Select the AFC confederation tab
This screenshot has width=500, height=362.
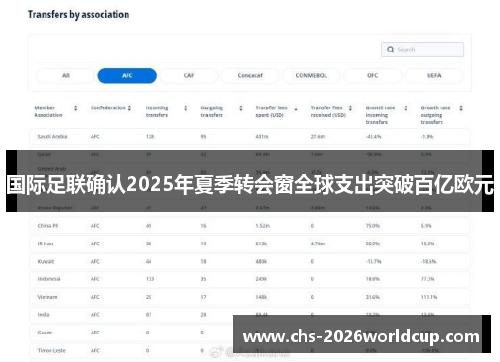(x=127, y=76)
